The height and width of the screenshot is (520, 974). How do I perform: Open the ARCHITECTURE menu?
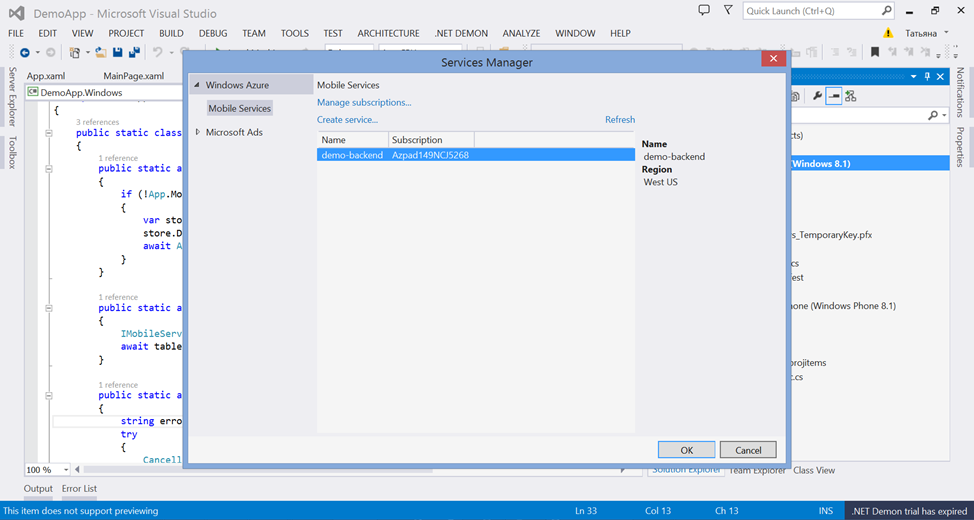pyautogui.click(x=388, y=34)
